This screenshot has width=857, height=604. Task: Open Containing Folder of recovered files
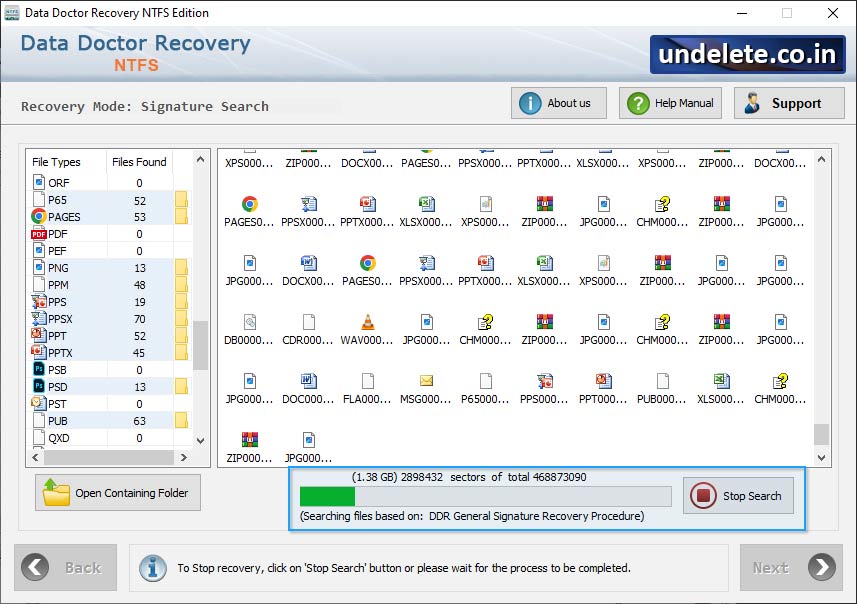pos(117,492)
